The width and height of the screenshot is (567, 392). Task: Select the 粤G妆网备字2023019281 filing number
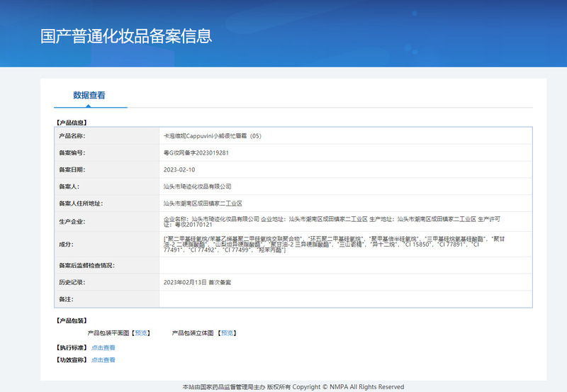[x=196, y=152]
